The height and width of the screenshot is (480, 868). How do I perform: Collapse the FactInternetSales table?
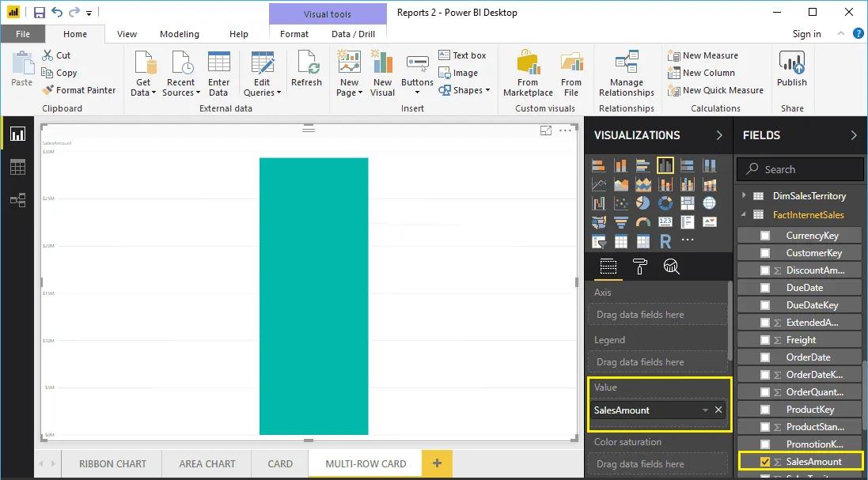(x=742, y=214)
